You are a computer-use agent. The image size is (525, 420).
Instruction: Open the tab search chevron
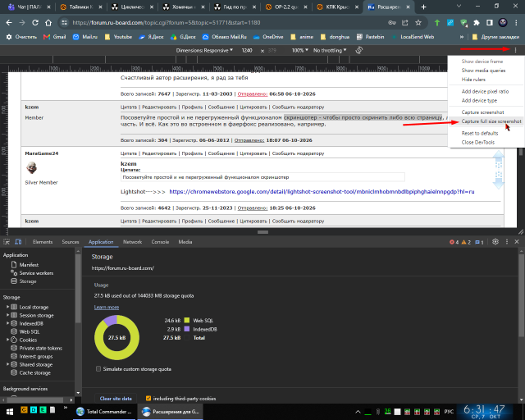tap(459, 7)
